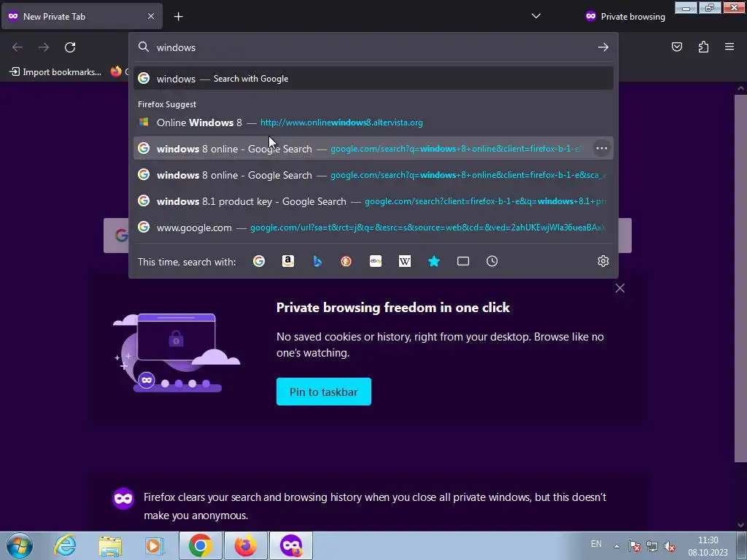Viewport: 747px width, 560px height.
Task: Open Online Windows 8 altervista suggestion
Action: point(373,122)
